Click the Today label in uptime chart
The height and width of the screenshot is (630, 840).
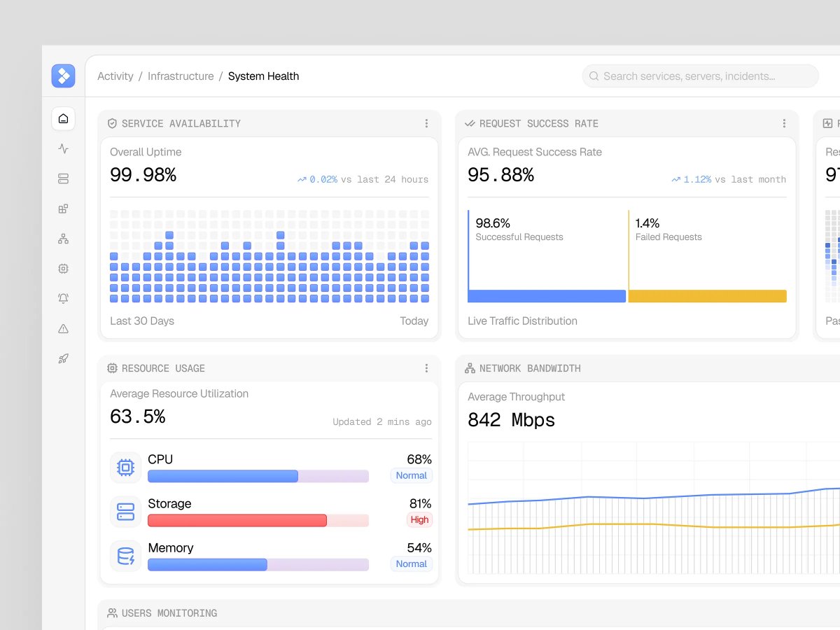click(x=414, y=321)
